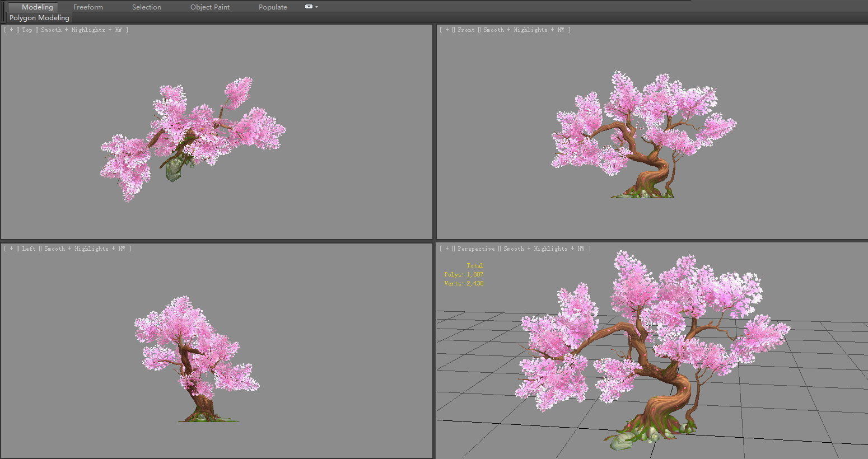This screenshot has height=459, width=868.
Task: Open Perspective viewport Smooth + Highlights shading menu
Action: [544, 249]
